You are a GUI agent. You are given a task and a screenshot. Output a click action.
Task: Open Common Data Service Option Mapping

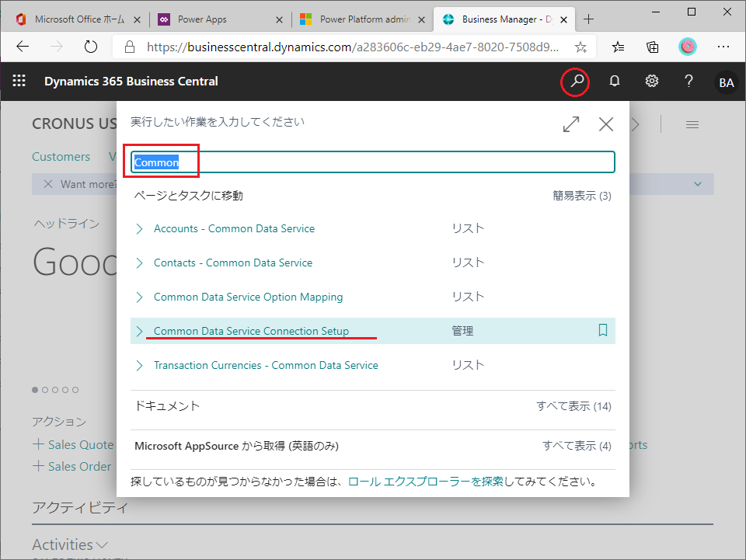click(x=248, y=297)
